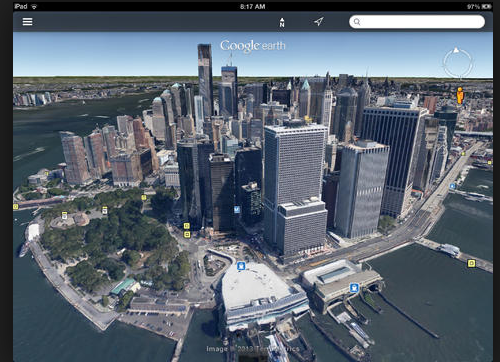The image size is (500, 362).
Task: Tap the image copyright attribution text
Action: point(252,349)
